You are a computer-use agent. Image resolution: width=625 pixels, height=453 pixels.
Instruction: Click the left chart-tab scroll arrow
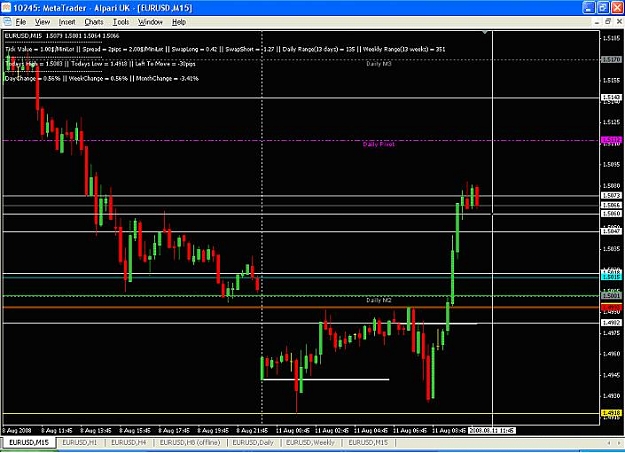coord(609,443)
